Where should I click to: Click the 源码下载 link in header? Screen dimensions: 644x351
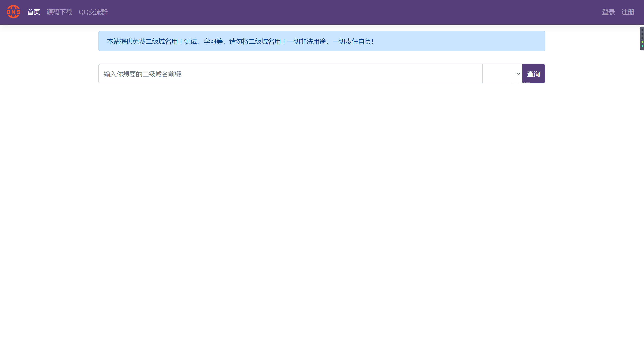[59, 12]
